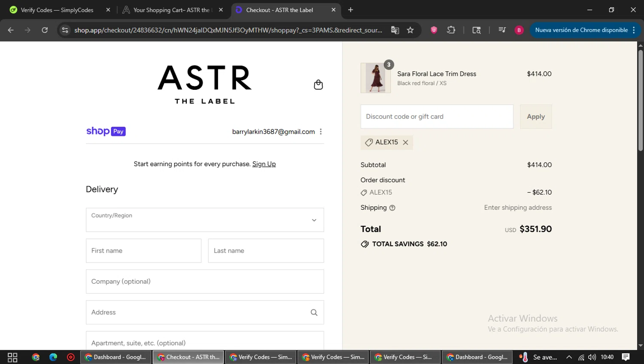Click the weather Se ave... tray item
This screenshot has width=644, height=364.
pos(538,357)
